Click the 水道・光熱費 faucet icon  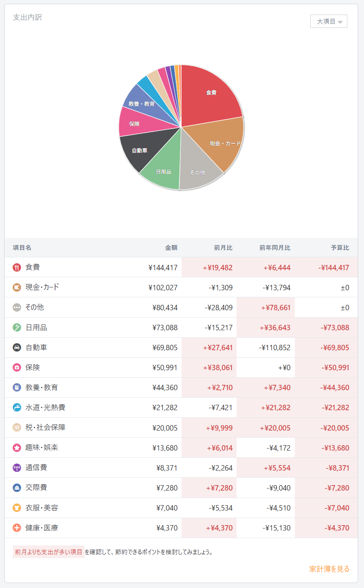[x=17, y=407]
